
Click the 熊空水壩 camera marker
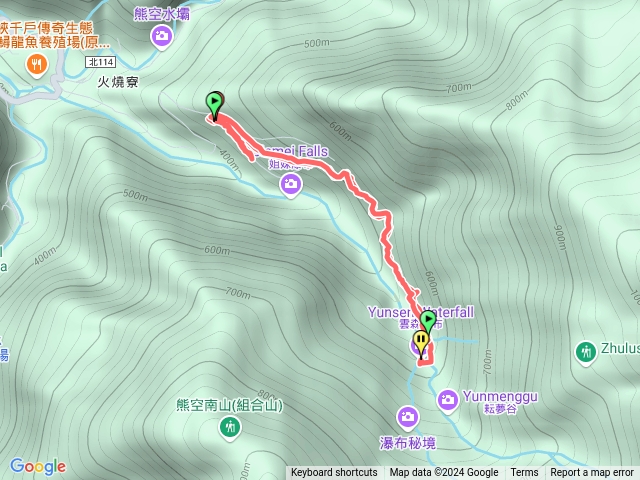(162, 38)
